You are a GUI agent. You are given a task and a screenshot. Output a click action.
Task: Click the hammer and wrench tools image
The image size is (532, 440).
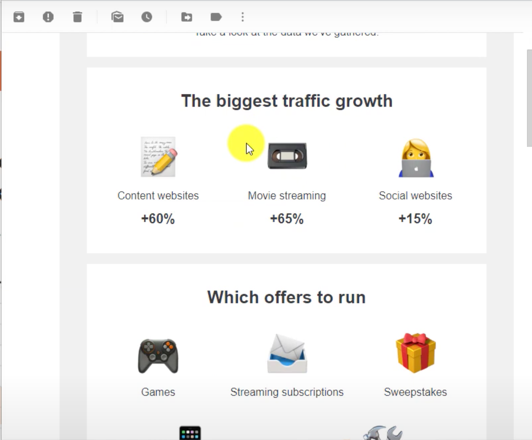point(383,433)
